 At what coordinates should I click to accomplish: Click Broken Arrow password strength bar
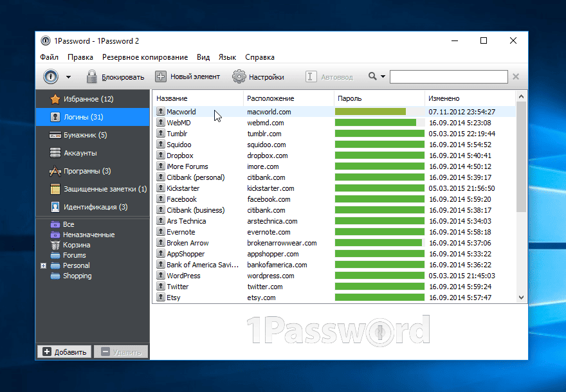click(x=379, y=243)
